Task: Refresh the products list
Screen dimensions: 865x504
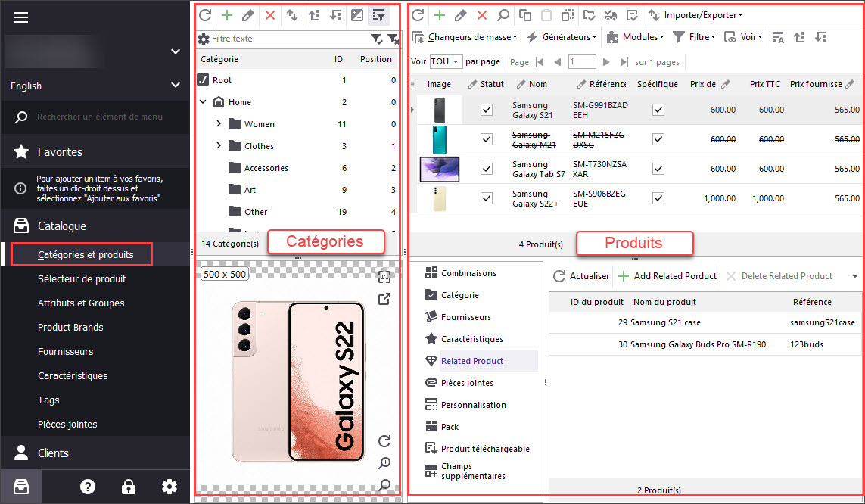Action: [x=418, y=15]
